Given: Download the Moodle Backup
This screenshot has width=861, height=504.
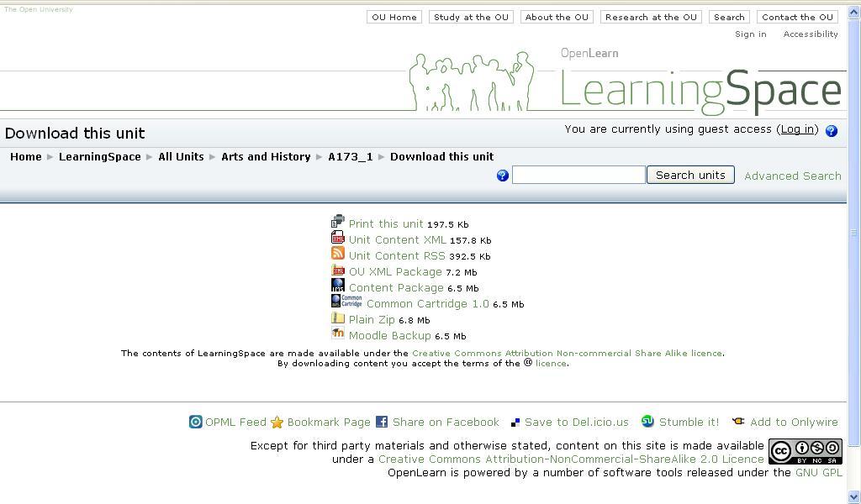Looking at the screenshot, I should coord(390,335).
